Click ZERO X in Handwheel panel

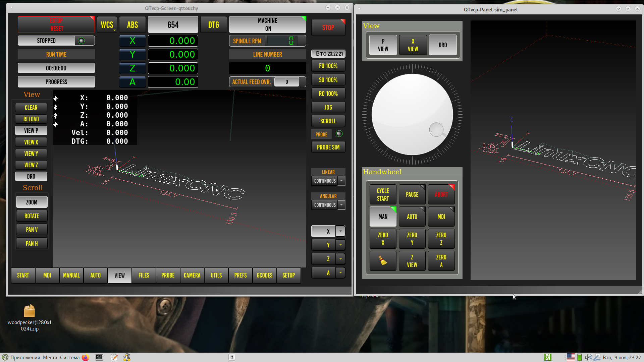(x=383, y=239)
